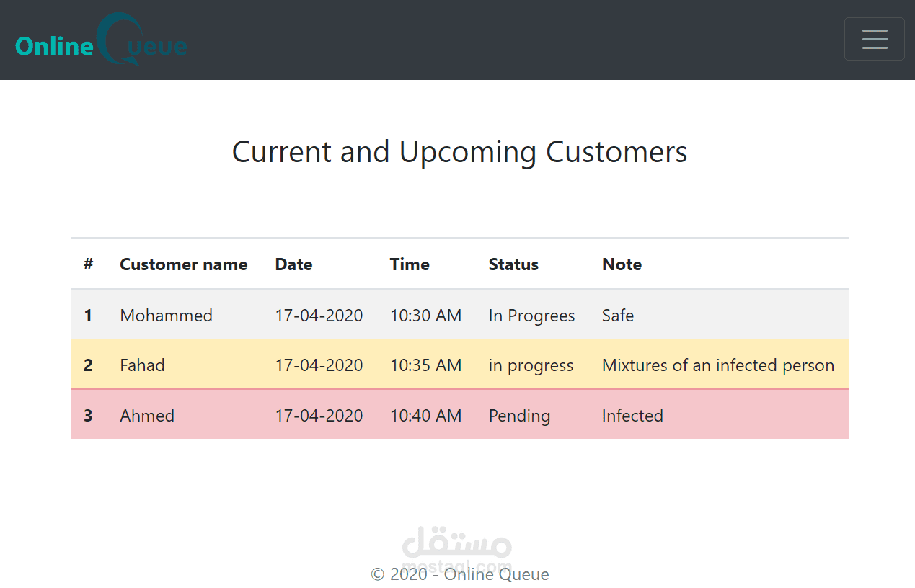Select customer name Ahmed
The height and width of the screenshot is (588, 915).
point(147,416)
